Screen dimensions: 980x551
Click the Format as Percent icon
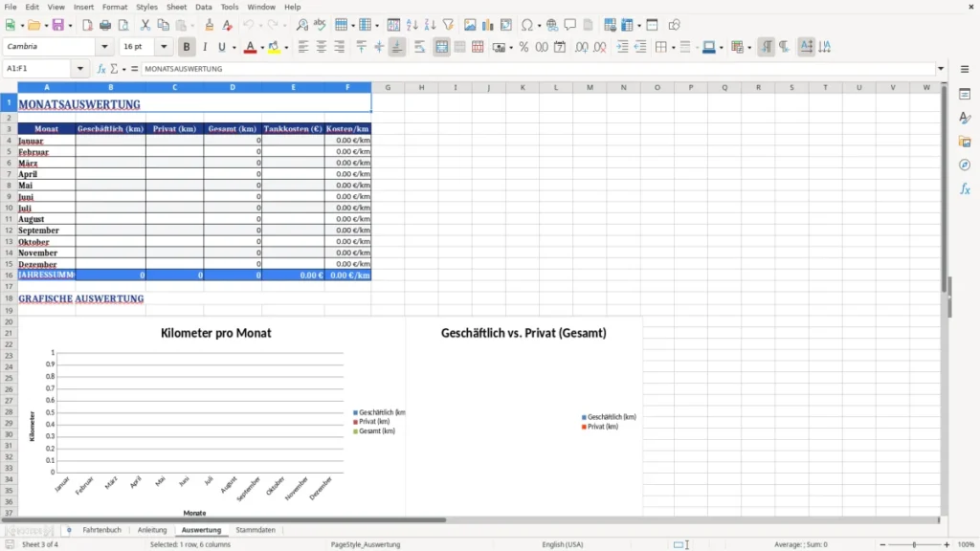[523, 47]
